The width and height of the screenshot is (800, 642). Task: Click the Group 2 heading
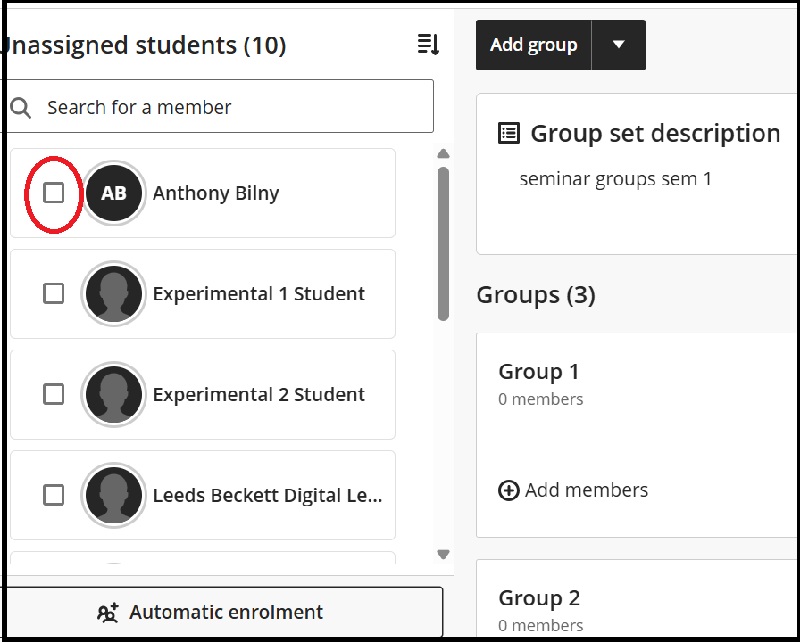coord(539,598)
